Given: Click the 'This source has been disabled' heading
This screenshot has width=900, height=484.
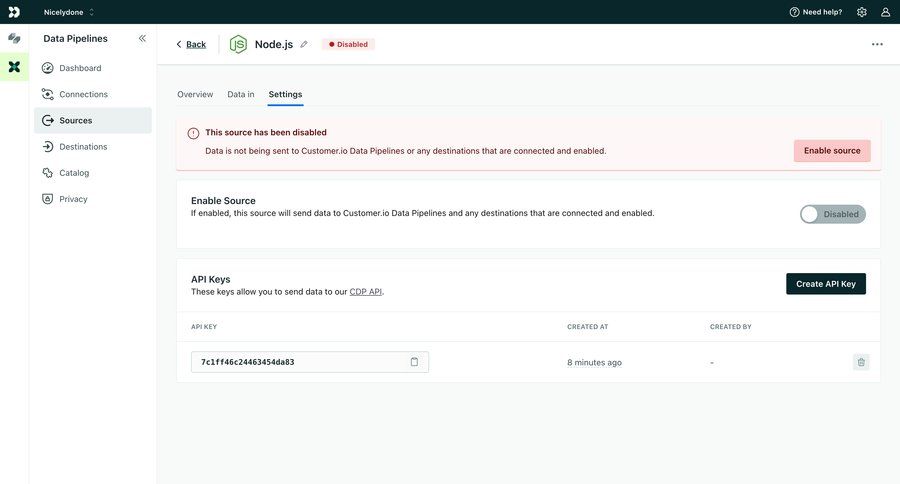Looking at the screenshot, I should (x=266, y=132).
